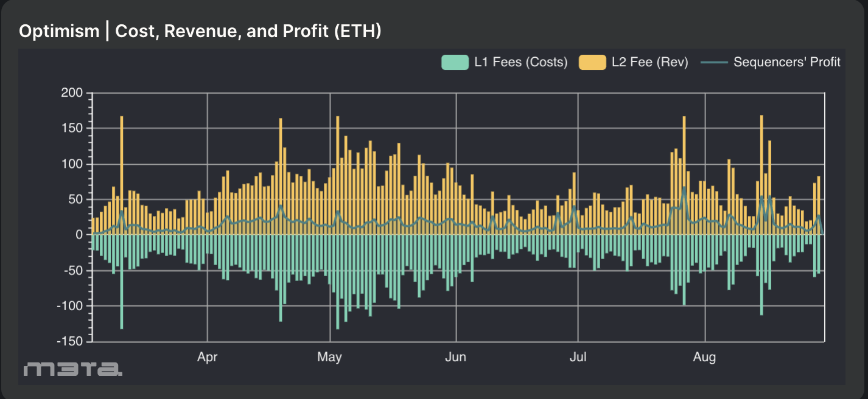
Task: Click the green L1 Fees legend swatch
Action: (455, 62)
